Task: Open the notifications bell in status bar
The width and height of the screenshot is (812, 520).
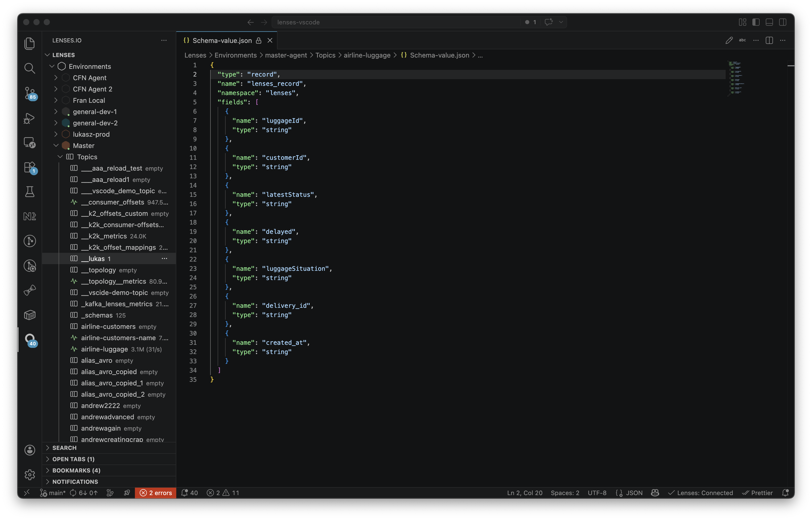Action: coord(785,493)
